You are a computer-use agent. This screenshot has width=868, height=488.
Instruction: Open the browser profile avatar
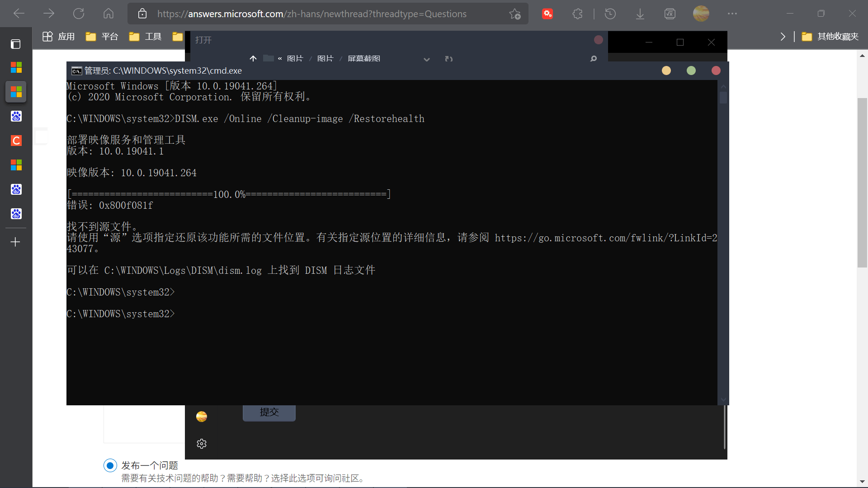701,14
